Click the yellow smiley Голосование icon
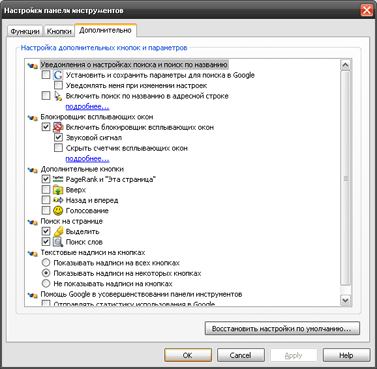 click(x=58, y=210)
